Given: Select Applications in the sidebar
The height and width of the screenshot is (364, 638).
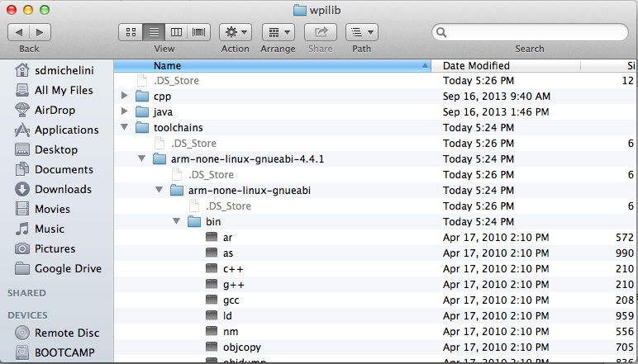Looking at the screenshot, I should [66, 130].
